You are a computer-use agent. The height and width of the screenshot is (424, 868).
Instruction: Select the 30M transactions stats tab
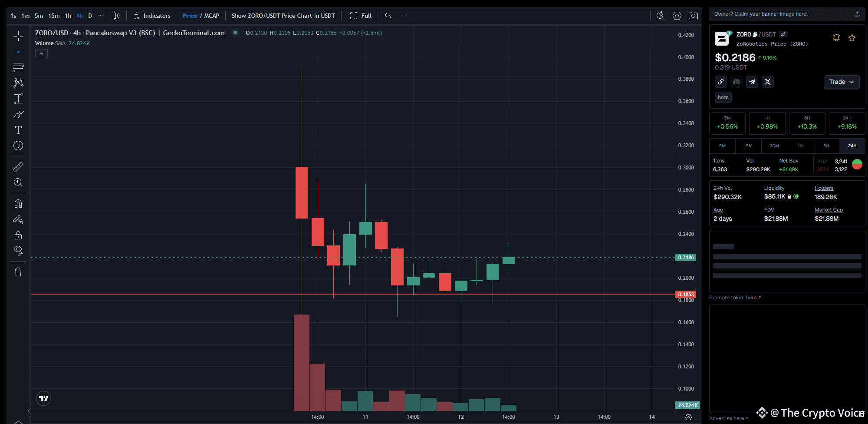[x=774, y=146]
